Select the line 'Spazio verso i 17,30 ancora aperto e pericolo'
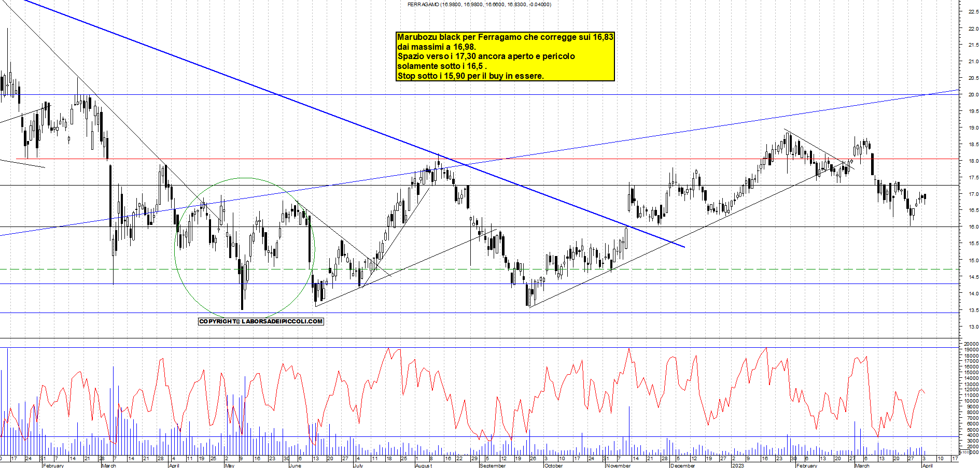 point(486,56)
